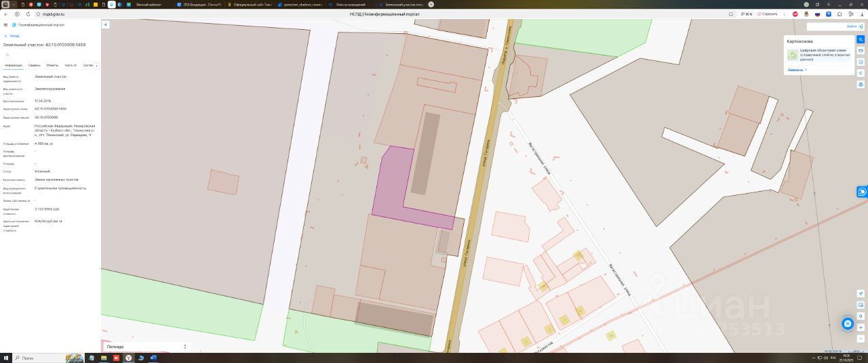Open Yandex Browser from the taskbar

pyautogui.click(x=128, y=358)
